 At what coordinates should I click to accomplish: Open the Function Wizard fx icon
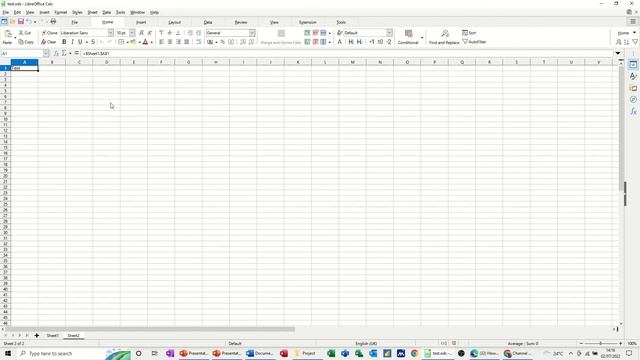click(x=56, y=53)
